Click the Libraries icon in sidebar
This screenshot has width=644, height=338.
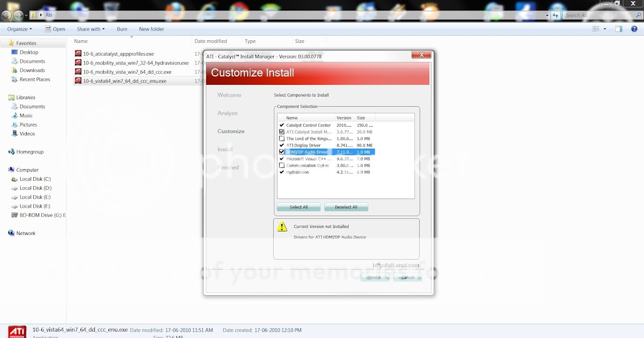click(11, 98)
